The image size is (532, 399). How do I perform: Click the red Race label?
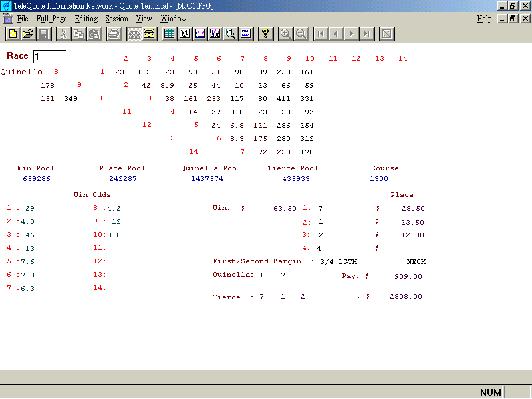coord(17,55)
